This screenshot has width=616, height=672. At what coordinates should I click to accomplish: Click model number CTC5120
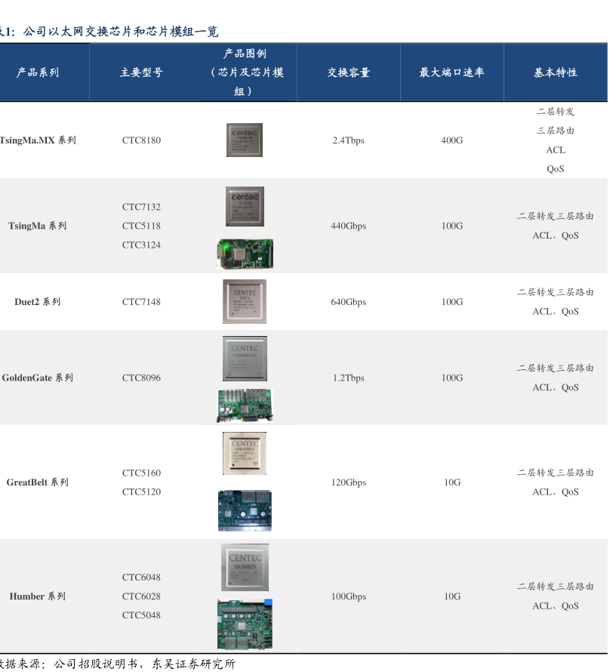pos(141,492)
